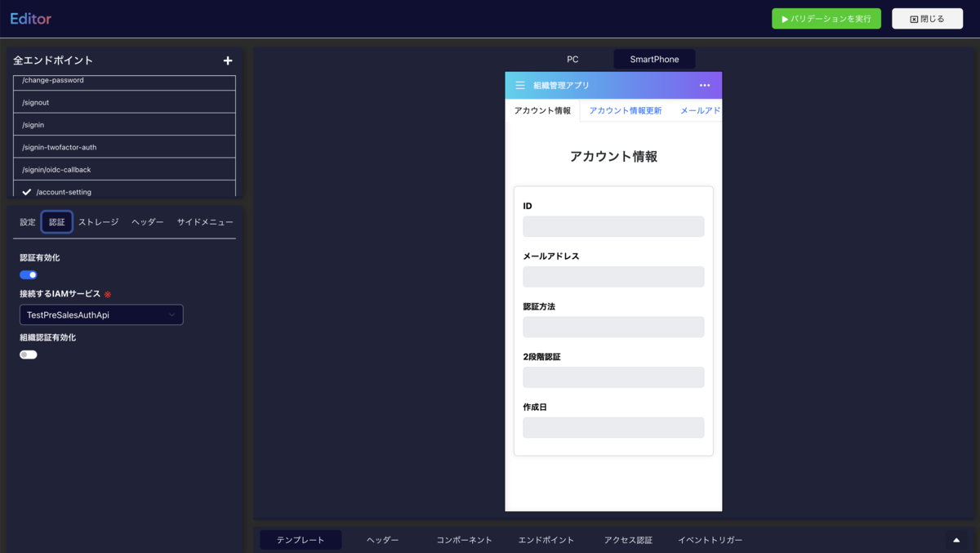Select the アクセス認証 tab

(628, 540)
